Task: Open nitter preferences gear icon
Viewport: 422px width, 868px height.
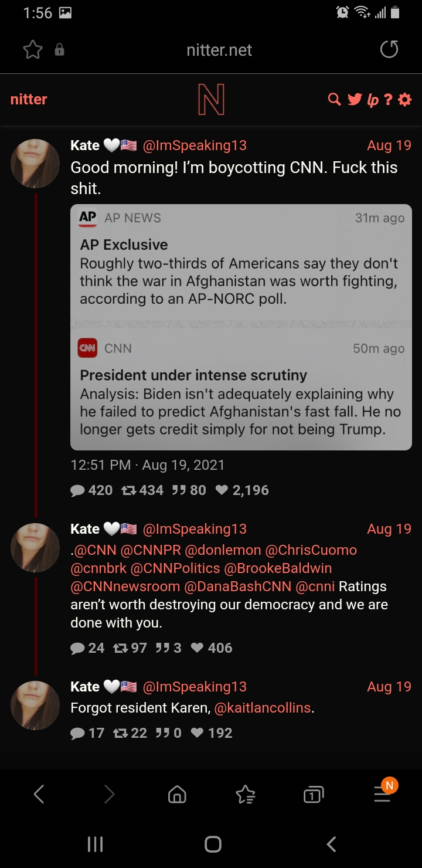Action: [405, 100]
